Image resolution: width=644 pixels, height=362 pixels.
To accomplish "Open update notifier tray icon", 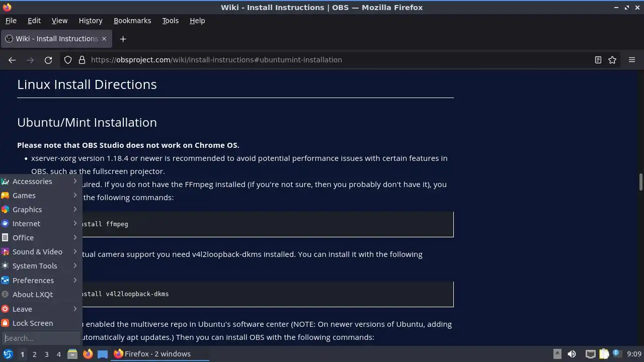I will 617,354.
